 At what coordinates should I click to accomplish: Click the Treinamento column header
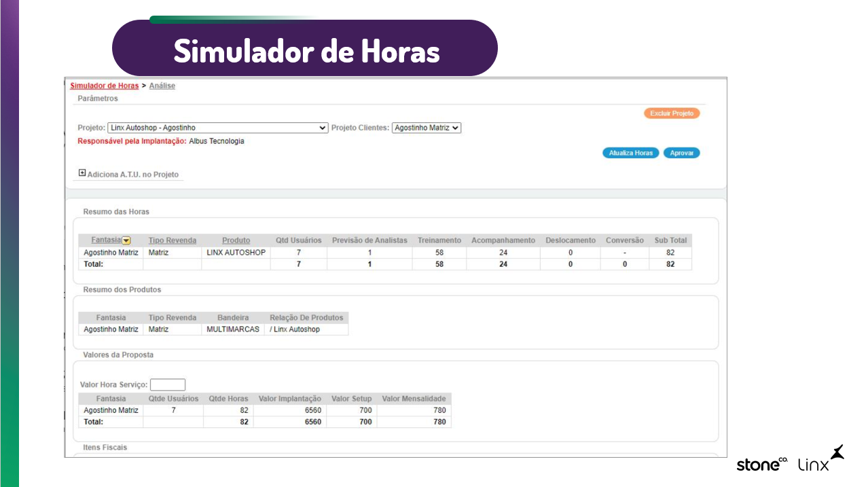(439, 240)
